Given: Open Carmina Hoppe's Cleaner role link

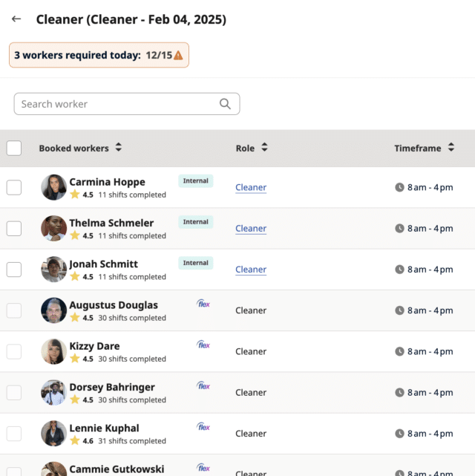Looking at the screenshot, I should tap(251, 187).
